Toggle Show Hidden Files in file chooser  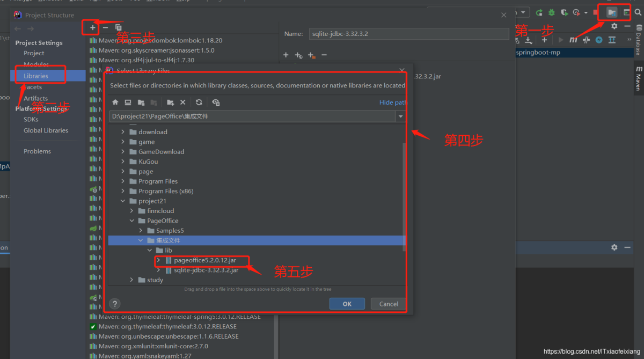(x=215, y=102)
